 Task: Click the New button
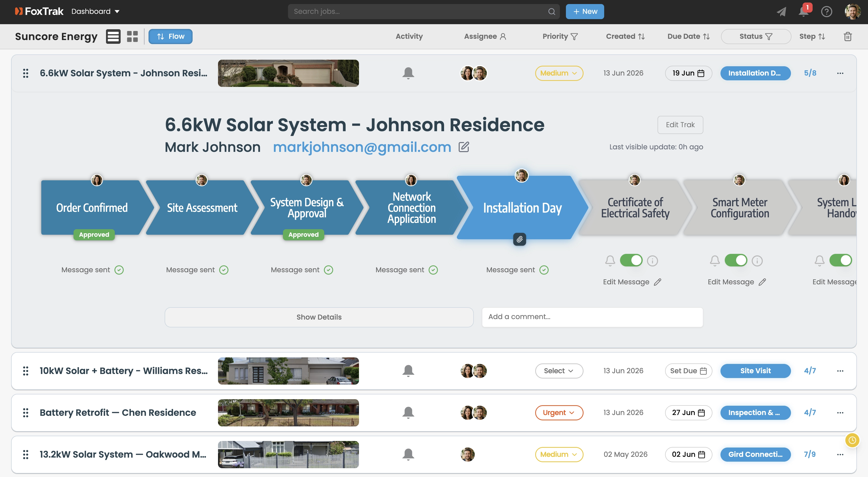[585, 12]
